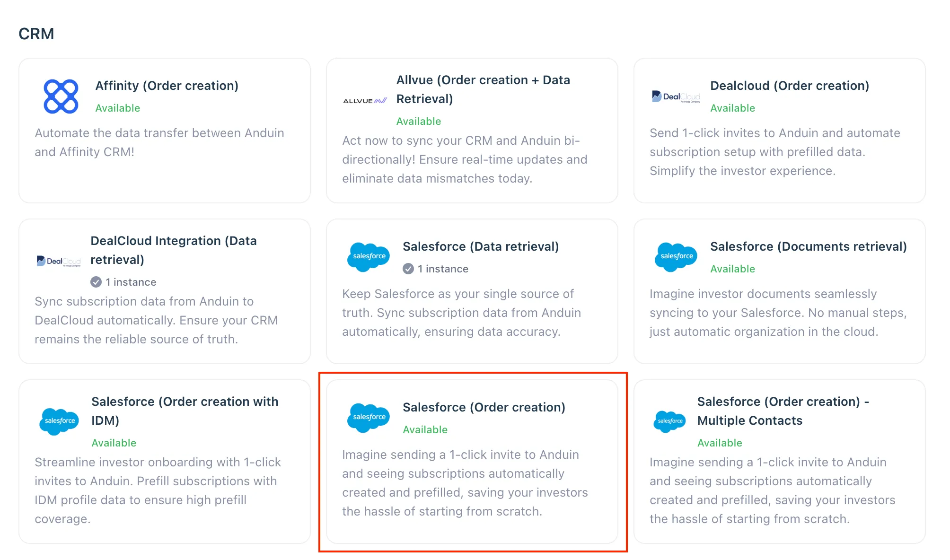Click description text in Multiple Contacts card
The height and width of the screenshot is (560, 950).
click(773, 490)
